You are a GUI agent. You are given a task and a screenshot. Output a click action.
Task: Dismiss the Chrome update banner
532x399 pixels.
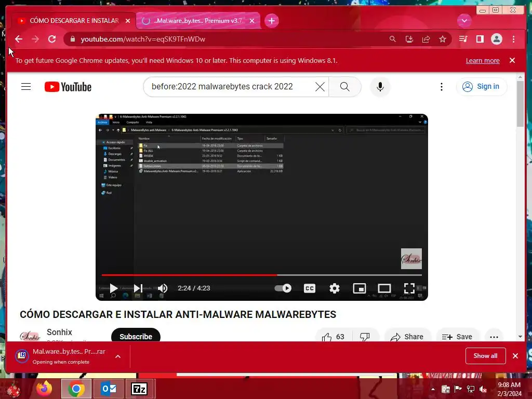[512, 60]
